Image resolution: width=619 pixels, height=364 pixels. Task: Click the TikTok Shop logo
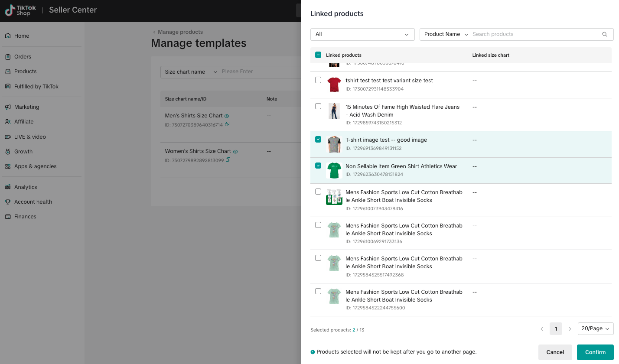[20, 10]
